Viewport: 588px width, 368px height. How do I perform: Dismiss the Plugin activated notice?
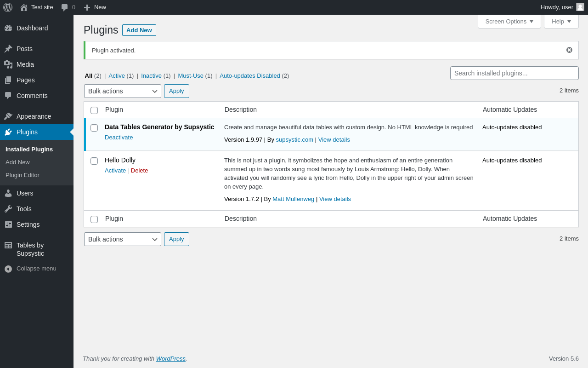[569, 50]
